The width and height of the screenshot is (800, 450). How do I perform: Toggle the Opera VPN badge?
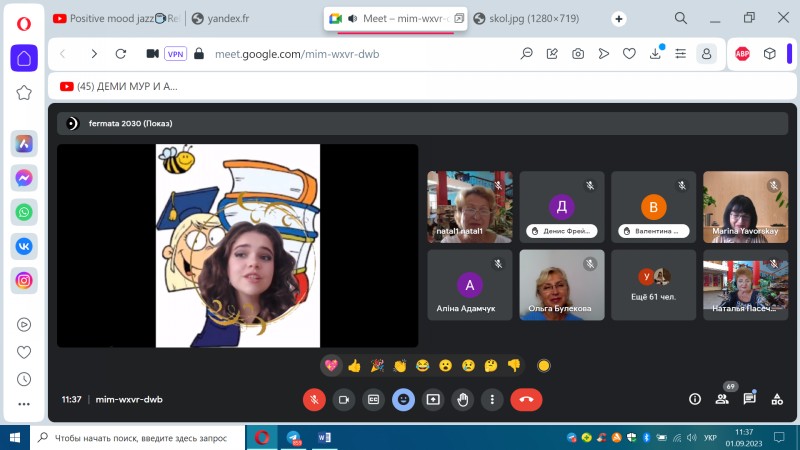coord(175,54)
